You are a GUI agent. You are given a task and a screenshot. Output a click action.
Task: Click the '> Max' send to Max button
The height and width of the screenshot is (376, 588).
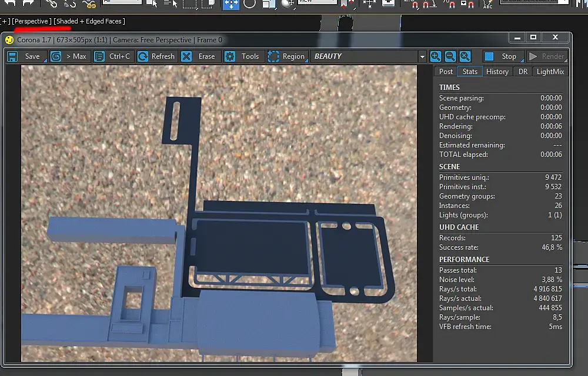(x=69, y=56)
